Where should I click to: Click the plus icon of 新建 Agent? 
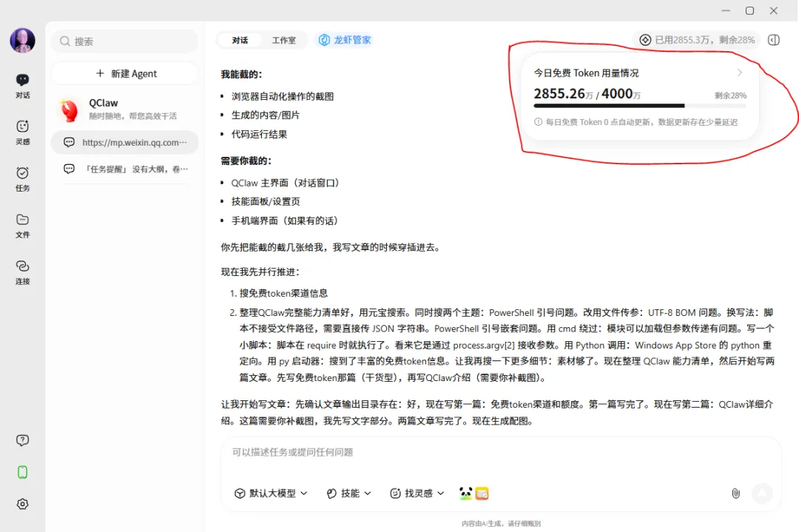(x=101, y=73)
